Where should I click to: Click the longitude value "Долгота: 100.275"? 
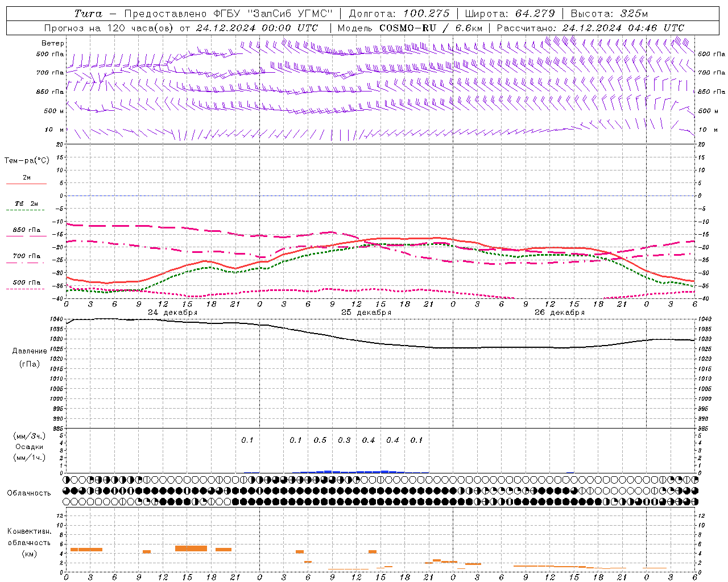pos(399,14)
